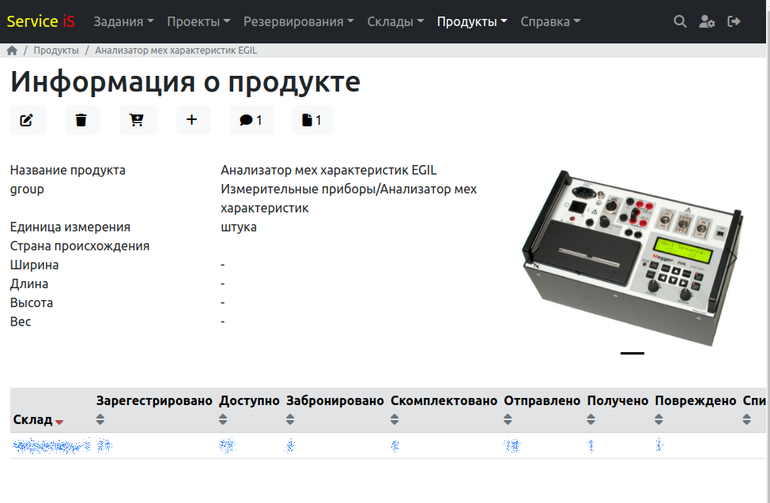Open documents with the file icon

(x=312, y=120)
